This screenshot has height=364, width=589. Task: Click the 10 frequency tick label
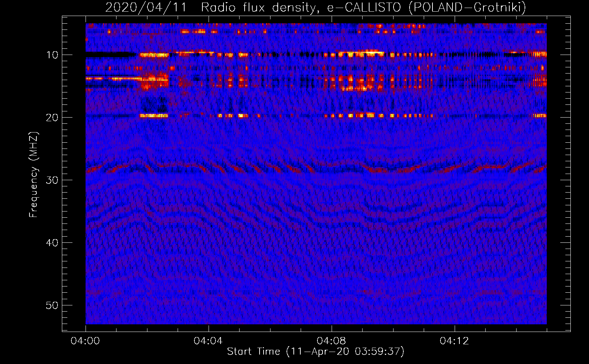point(52,55)
